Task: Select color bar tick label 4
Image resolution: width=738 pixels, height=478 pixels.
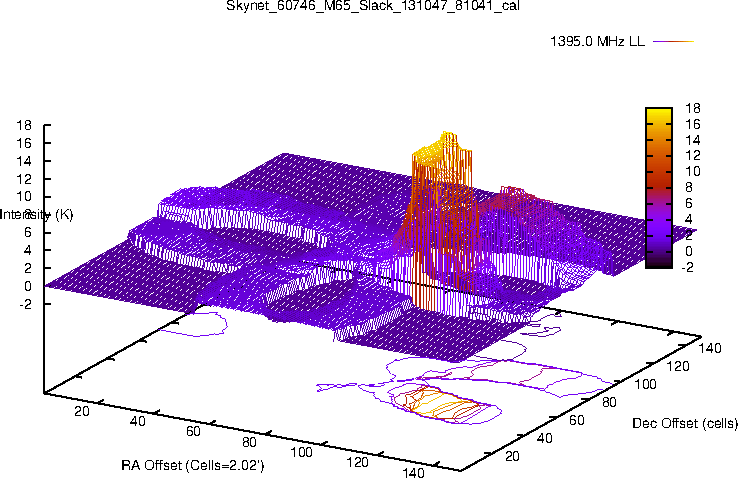Action: [x=689, y=219]
